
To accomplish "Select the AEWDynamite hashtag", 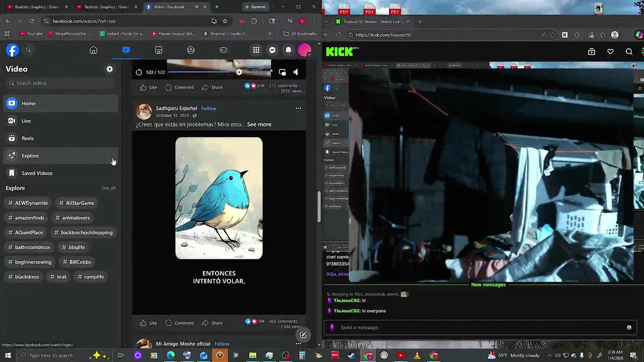I will (28, 203).
